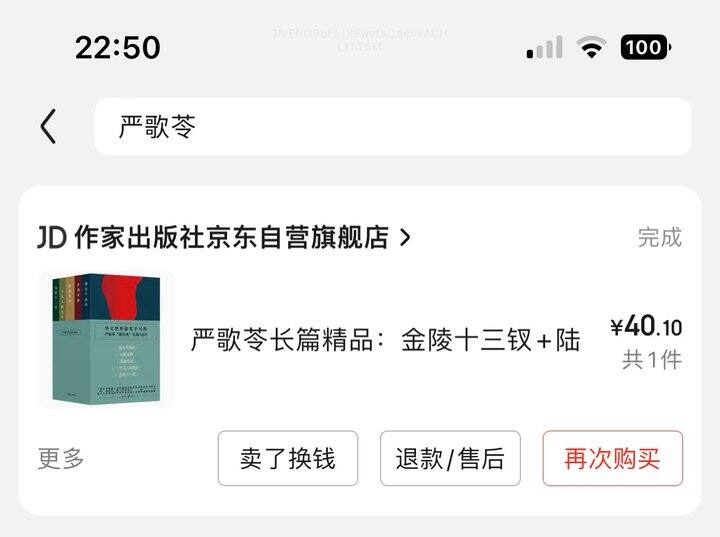Tap the Wi-Fi status icon
The width and height of the screenshot is (720, 537).
(593, 47)
